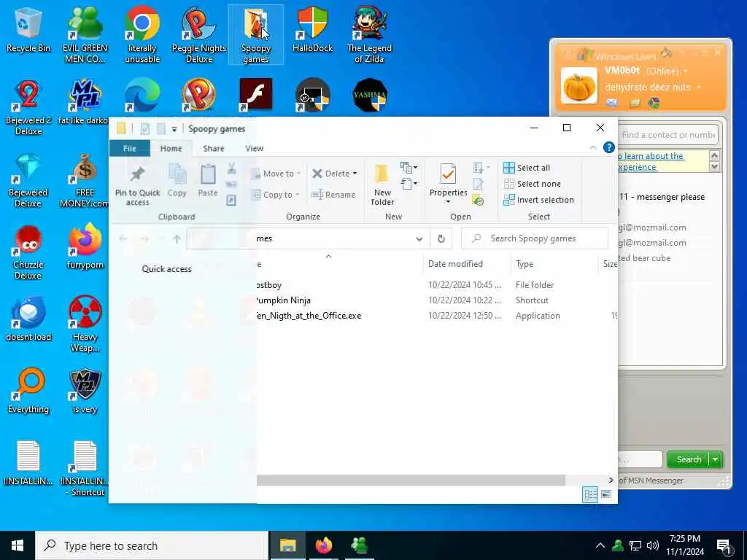Open the EVIL GREEN MEN CO desktop shortcut
Viewport: 747px width, 560px height.
pyautogui.click(x=85, y=36)
